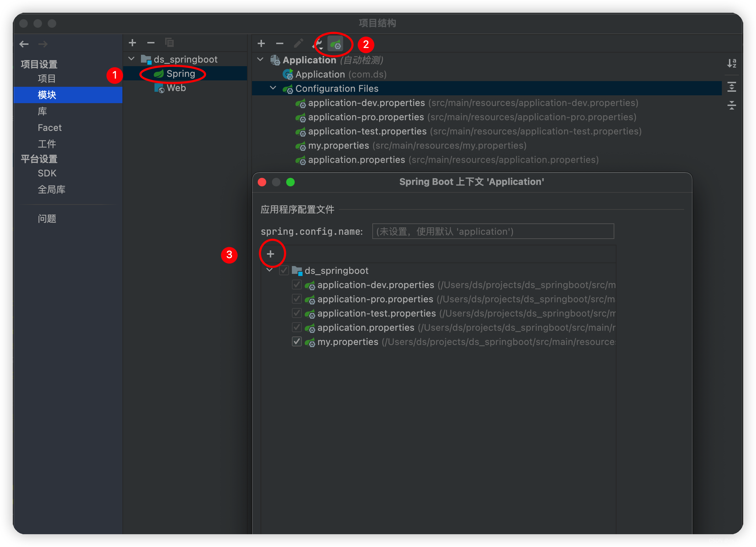Viewport: 756px width, 547px height.
Task: Customize Spring Boot with green leaf button
Action: click(x=336, y=44)
